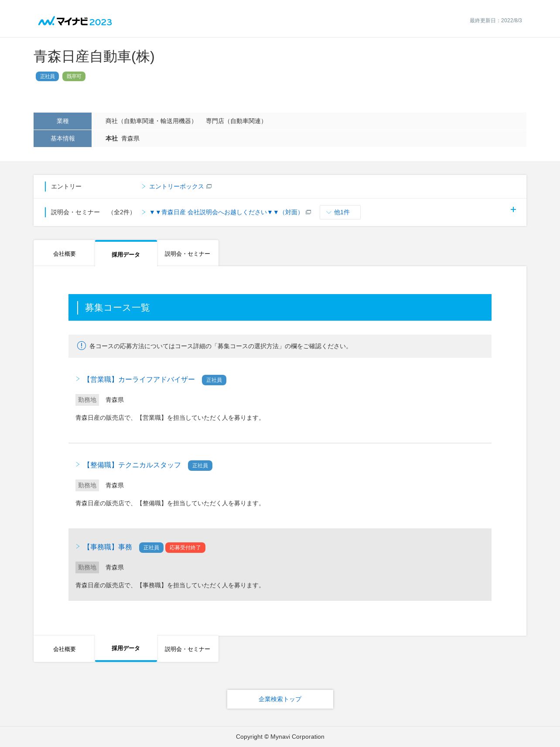Screen dimensions: 560x747
Task: Click the 最終更新日:2022/8/3 text
Action: click(x=495, y=21)
